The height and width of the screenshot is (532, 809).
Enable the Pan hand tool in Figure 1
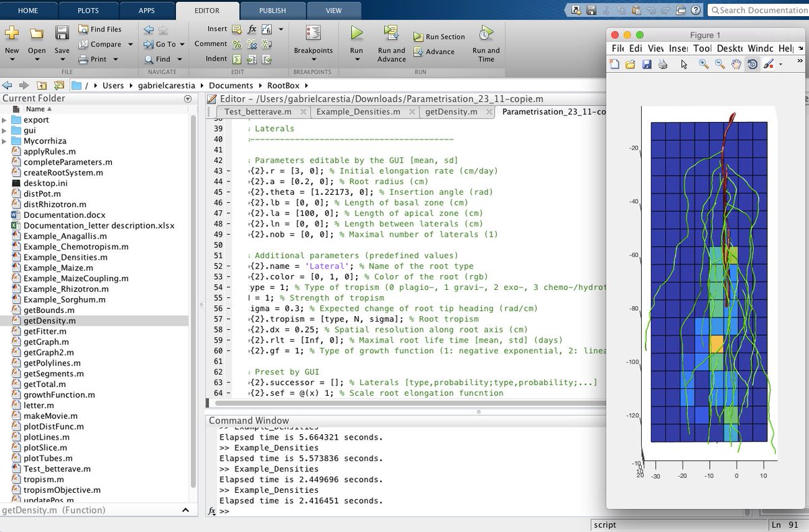pos(736,63)
